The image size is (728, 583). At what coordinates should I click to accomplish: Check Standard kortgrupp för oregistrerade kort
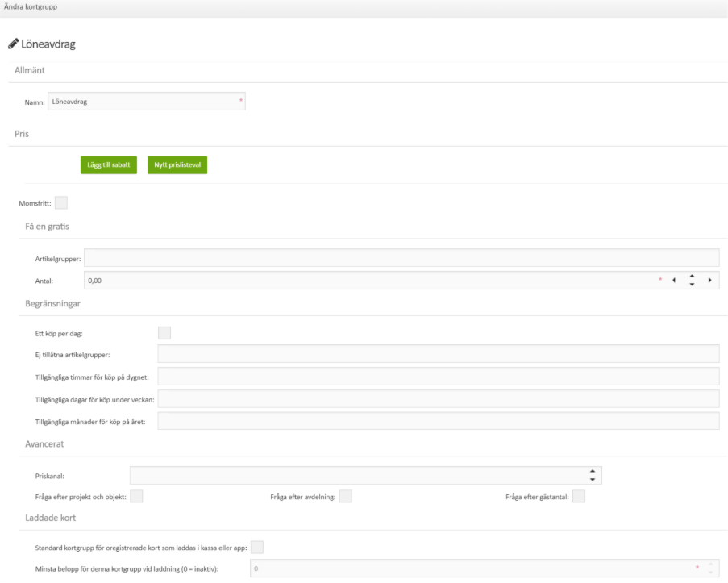(x=256, y=546)
